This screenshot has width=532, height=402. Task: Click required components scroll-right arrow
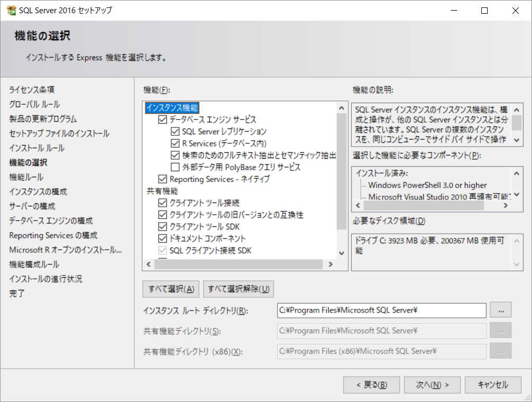tap(506, 206)
